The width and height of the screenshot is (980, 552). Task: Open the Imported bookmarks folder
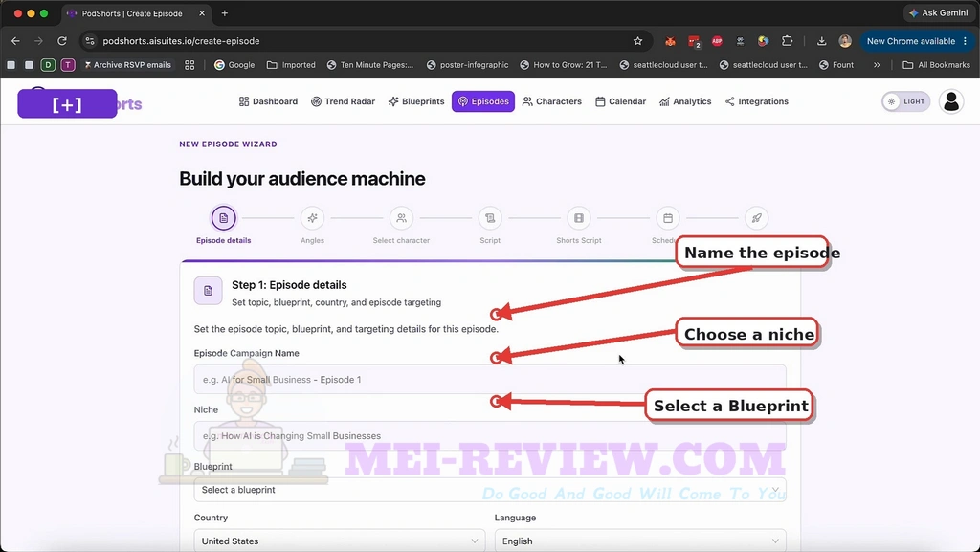pos(291,65)
